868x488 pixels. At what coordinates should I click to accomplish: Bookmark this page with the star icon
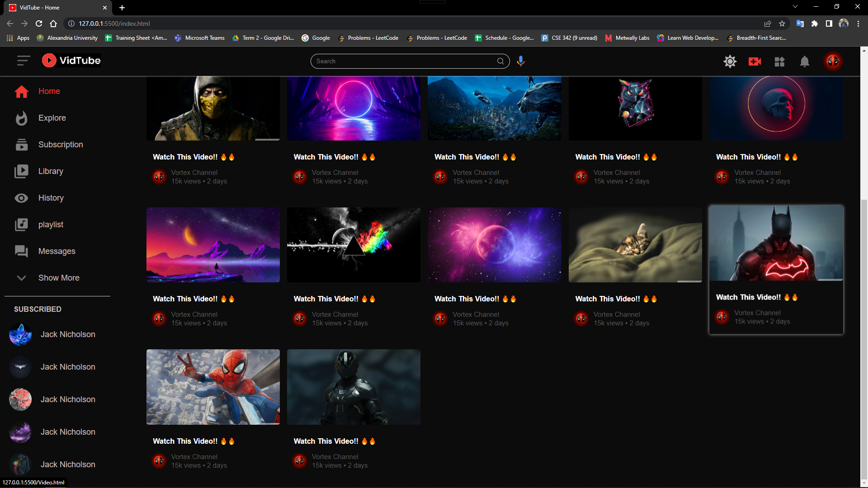coord(782,23)
